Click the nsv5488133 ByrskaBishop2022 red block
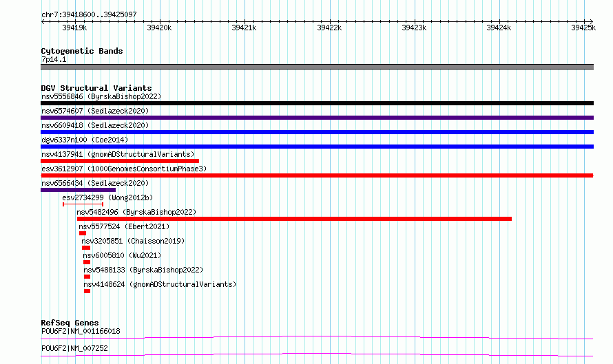 pyautogui.click(x=87, y=277)
